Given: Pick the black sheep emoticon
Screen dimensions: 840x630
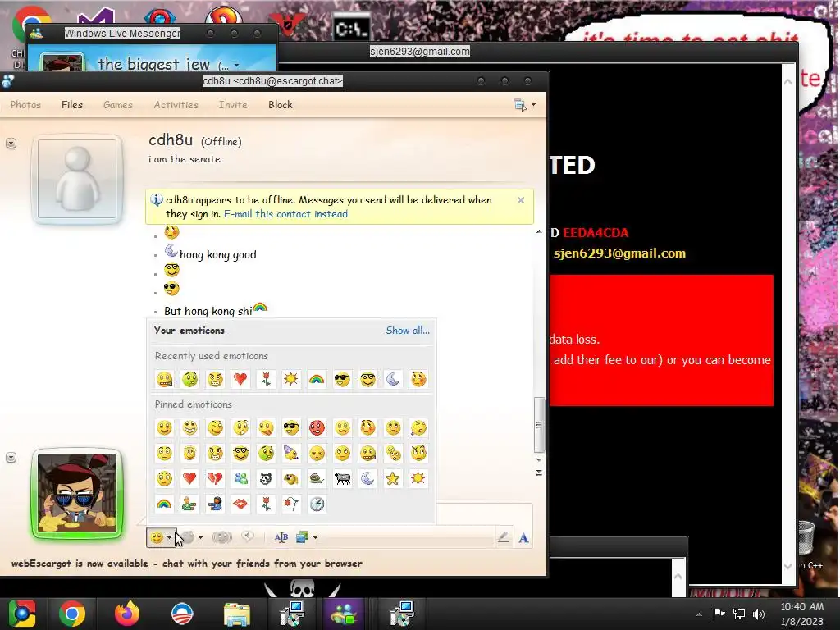Looking at the screenshot, I should coord(342,478).
